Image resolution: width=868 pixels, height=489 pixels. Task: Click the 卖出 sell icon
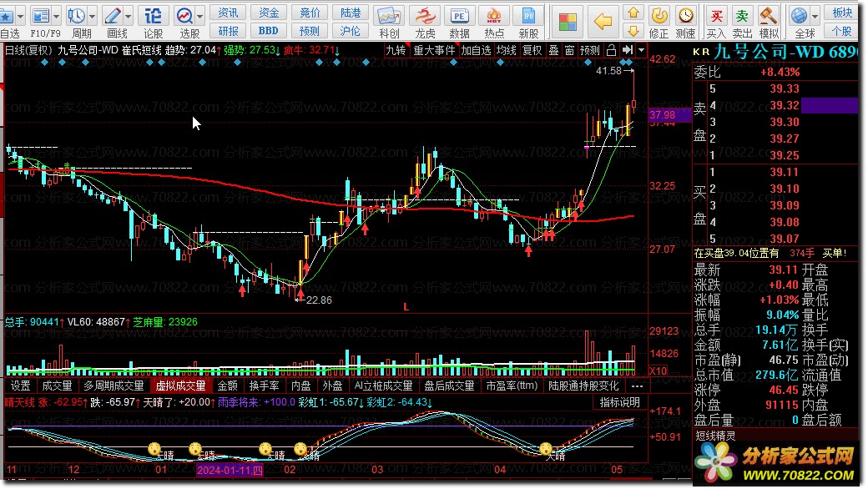point(742,16)
